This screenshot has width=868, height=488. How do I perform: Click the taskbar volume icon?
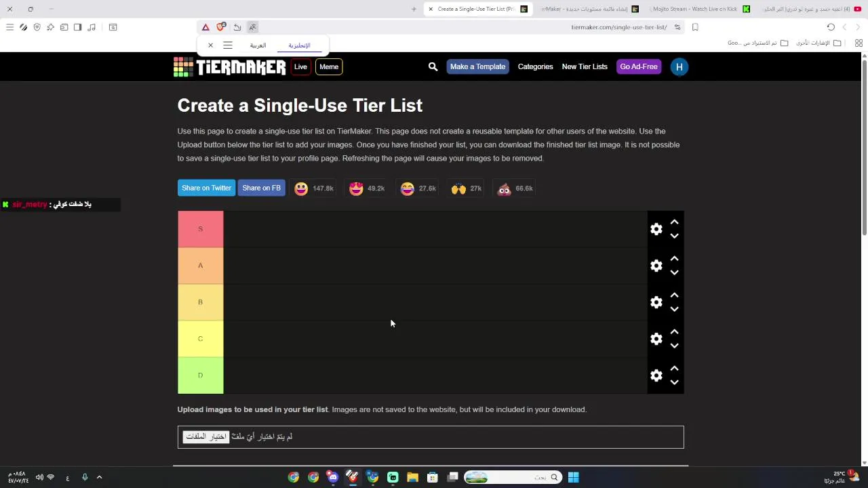(39, 477)
